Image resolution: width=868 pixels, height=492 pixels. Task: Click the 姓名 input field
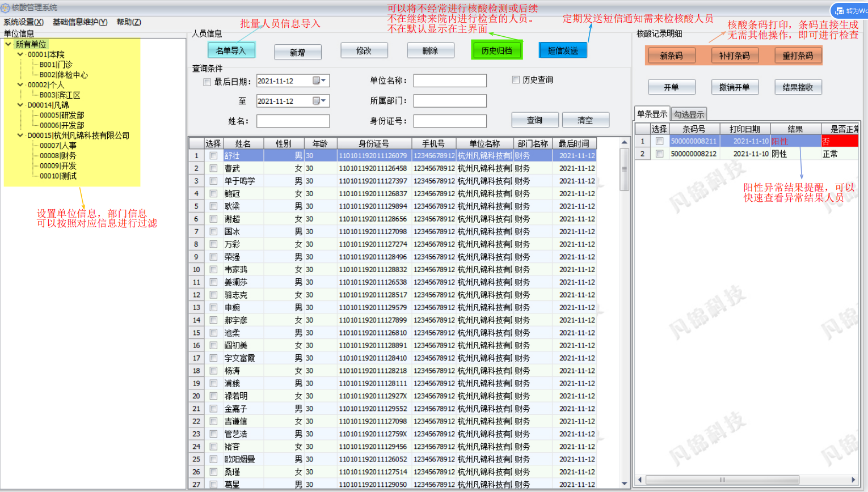[x=293, y=121]
